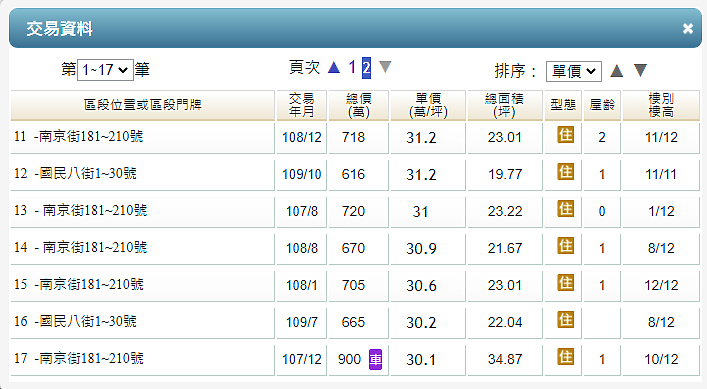Screen dimensions: 707x389
Task: Click the purple 車 parking badge
Action: point(376,359)
